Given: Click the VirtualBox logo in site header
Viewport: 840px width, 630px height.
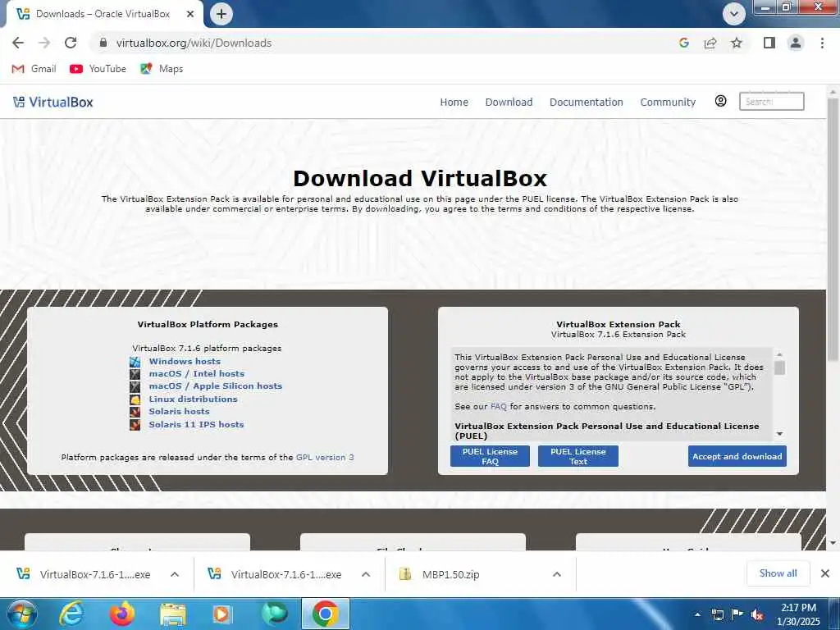Looking at the screenshot, I should click(53, 103).
